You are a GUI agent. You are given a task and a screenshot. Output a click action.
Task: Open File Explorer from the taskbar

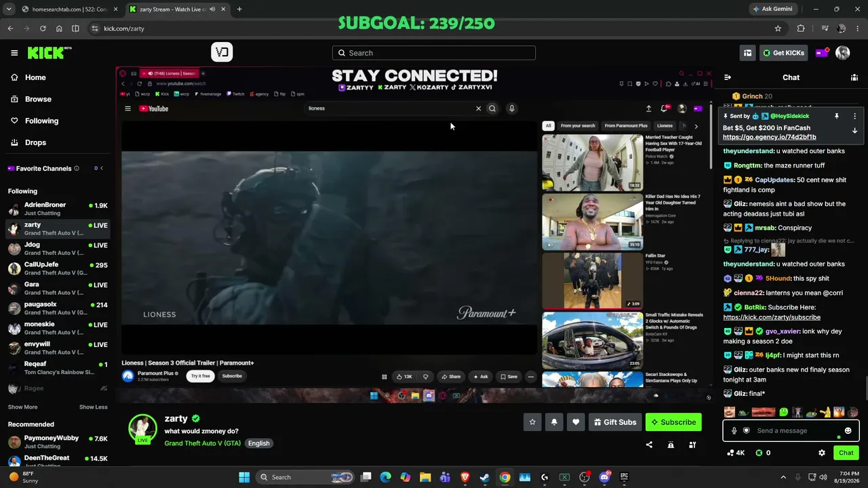(x=425, y=477)
